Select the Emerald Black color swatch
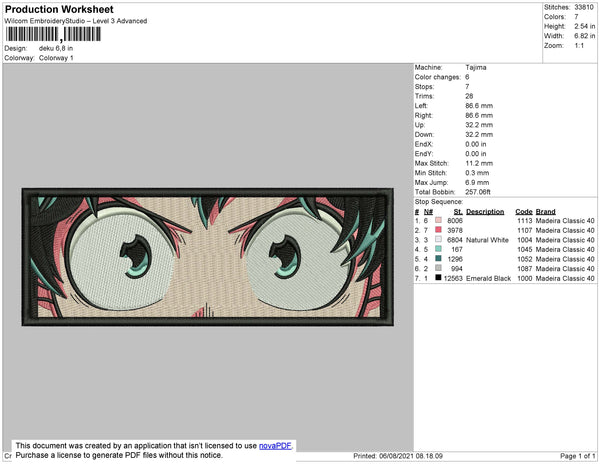 (438, 278)
